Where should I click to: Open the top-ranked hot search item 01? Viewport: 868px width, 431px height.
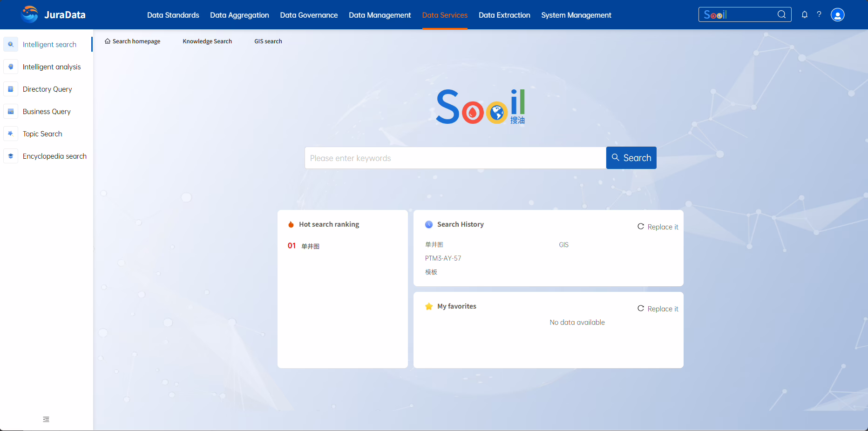point(310,246)
